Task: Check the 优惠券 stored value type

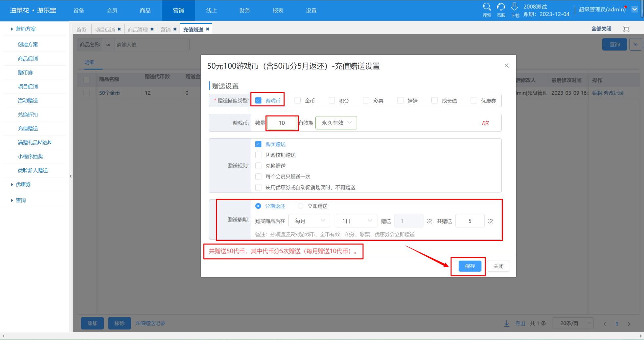Action: click(x=474, y=100)
